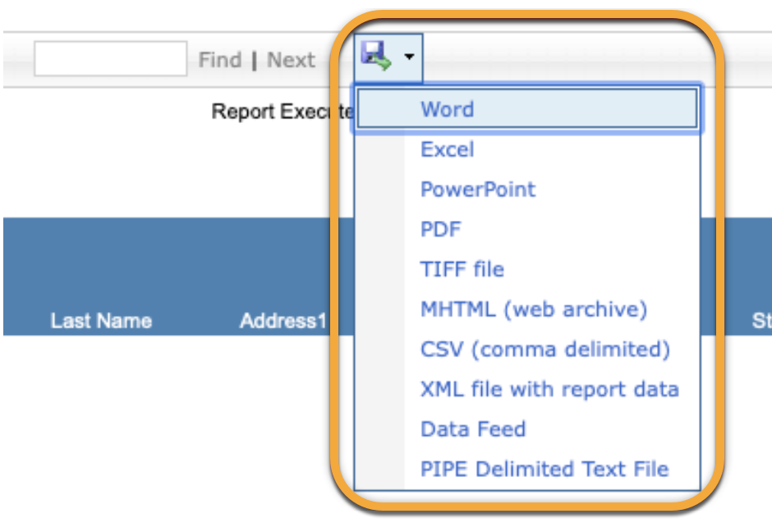
Task: Focus the report search text box
Action: (110, 59)
